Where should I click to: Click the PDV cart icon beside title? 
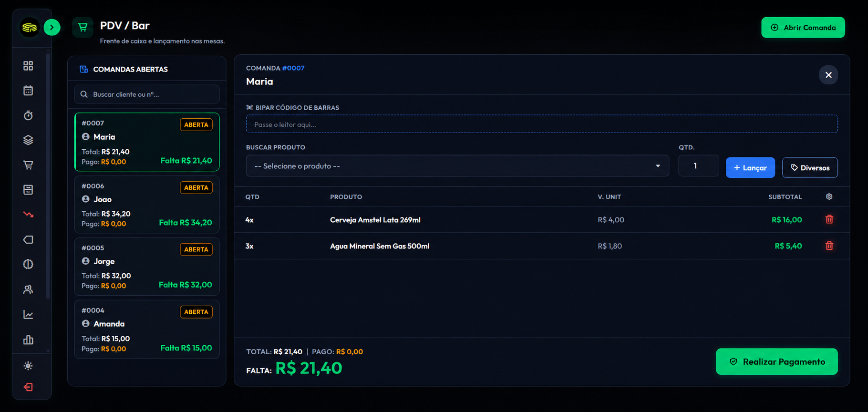coord(83,27)
